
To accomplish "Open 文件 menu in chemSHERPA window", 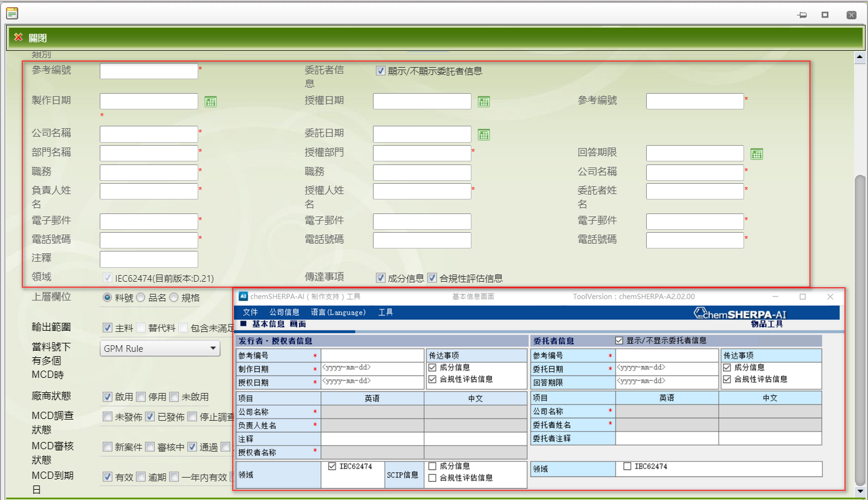I will (250, 313).
